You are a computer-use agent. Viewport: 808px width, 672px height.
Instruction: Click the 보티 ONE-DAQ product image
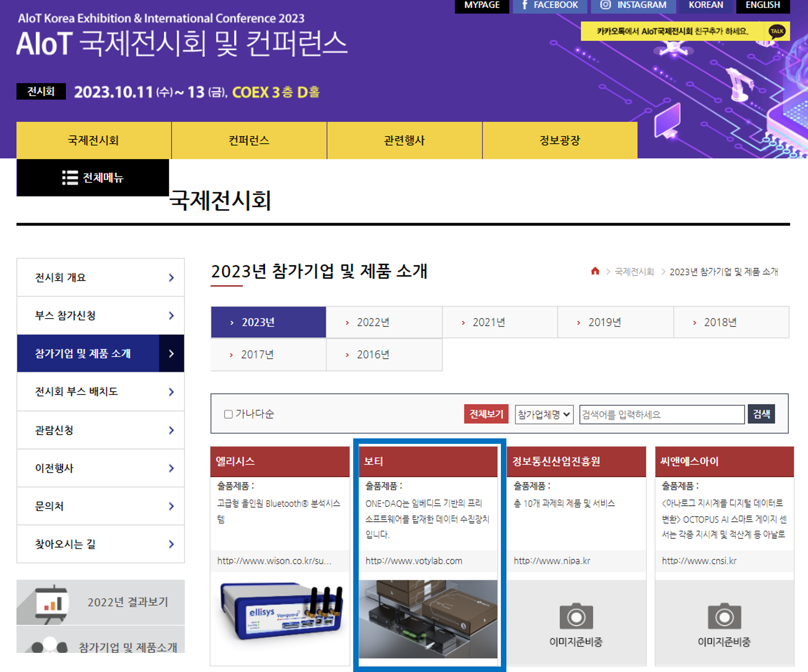pyautogui.click(x=428, y=619)
